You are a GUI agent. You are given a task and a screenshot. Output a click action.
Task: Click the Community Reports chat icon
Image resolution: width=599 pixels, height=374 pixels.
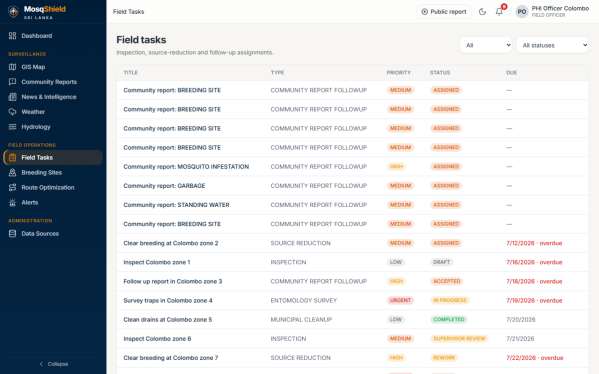click(x=13, y=82)
